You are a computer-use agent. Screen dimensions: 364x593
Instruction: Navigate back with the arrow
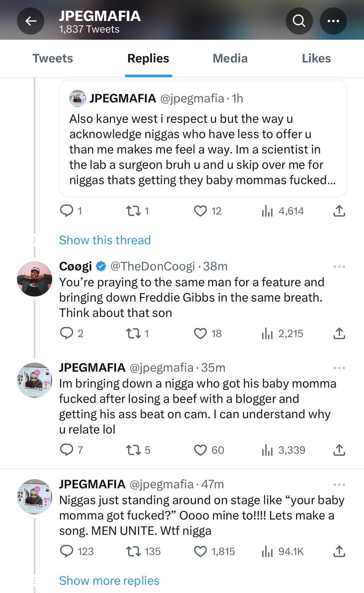pos(31,21)
